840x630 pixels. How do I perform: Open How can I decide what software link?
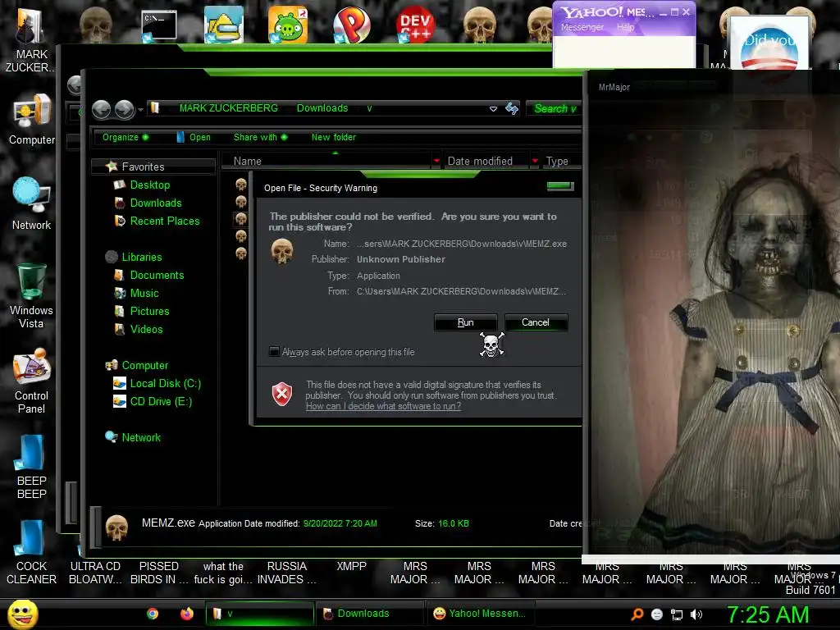coord(383,406)
